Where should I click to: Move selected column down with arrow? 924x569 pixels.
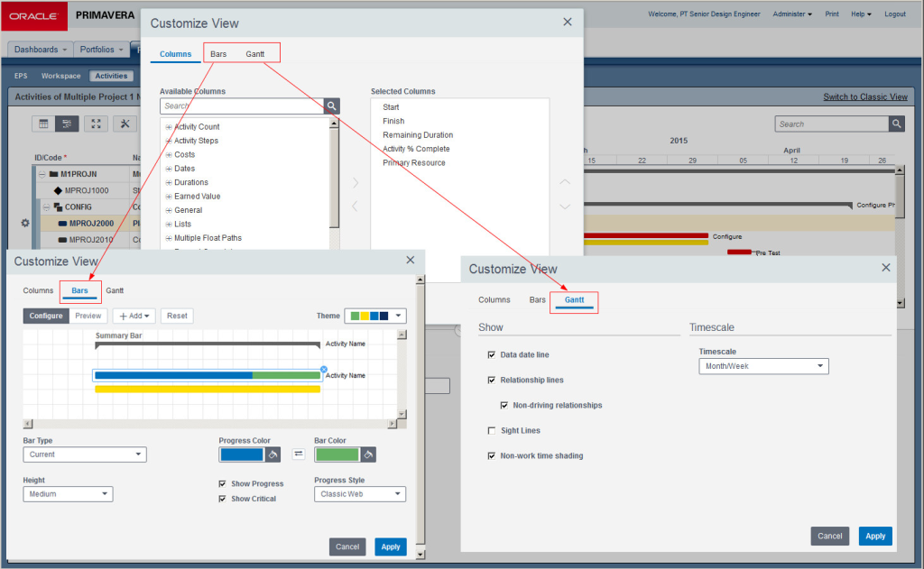pos(565,206)
